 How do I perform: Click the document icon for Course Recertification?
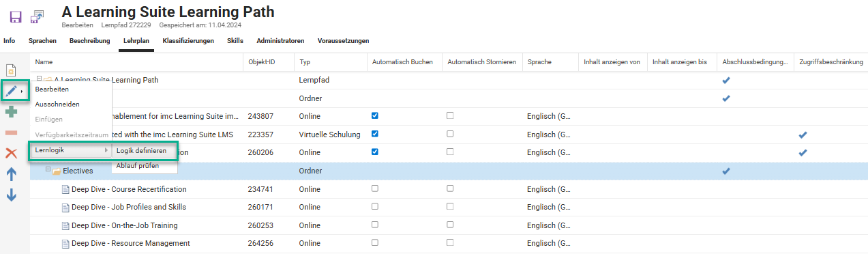click(65, 189)
